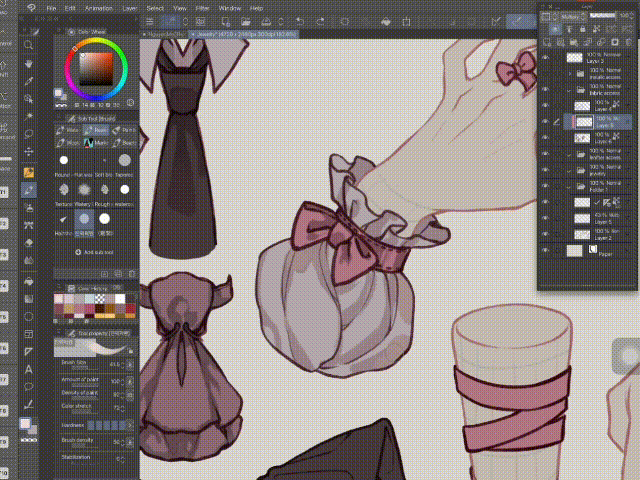Hide the Folder 1 layer folder

[x=545, y=186]
